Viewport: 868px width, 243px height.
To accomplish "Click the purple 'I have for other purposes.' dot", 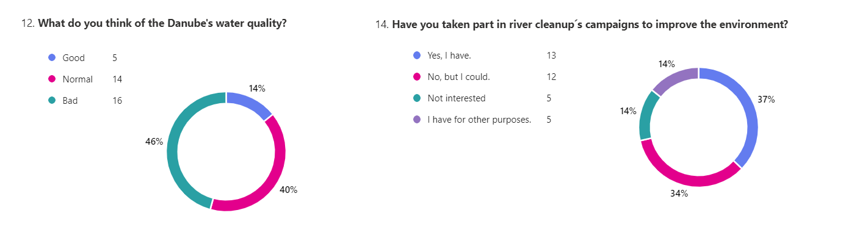I will pos(417,120).
